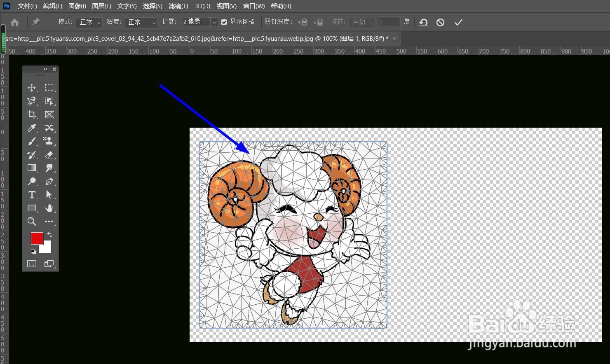The height and width of the screenshot is (364, 610).
Task: Click the white background color swatch
Action: click(x=46, y=248)
